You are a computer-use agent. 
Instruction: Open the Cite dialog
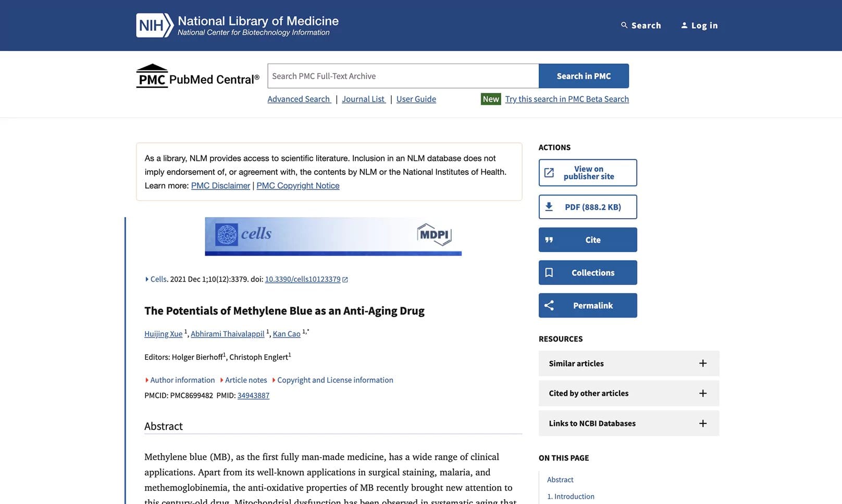(587, 240)
